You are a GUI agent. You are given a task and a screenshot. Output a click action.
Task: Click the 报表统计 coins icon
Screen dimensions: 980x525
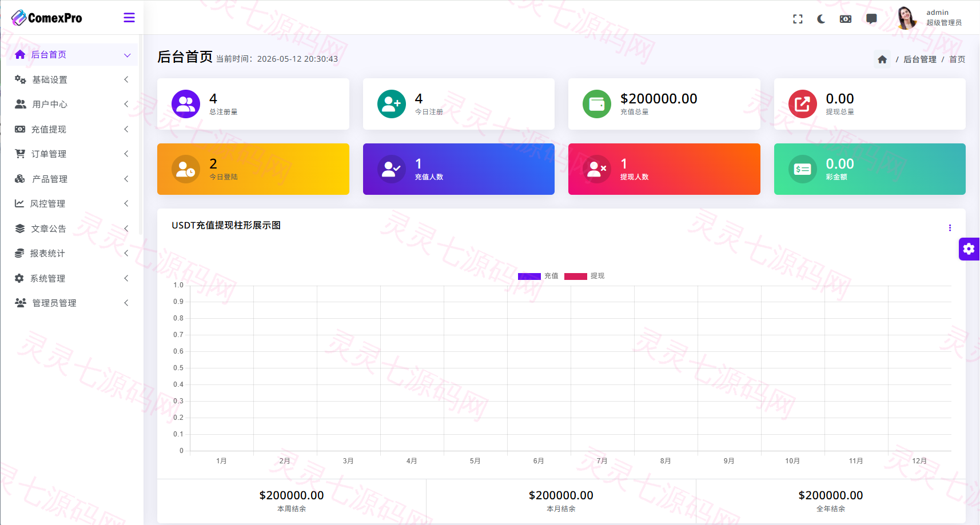pos(19,253)
